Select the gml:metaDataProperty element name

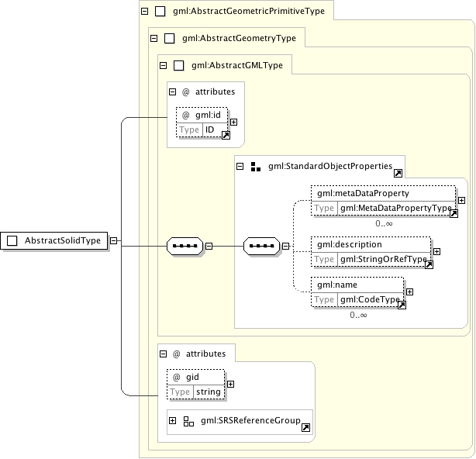363,193
